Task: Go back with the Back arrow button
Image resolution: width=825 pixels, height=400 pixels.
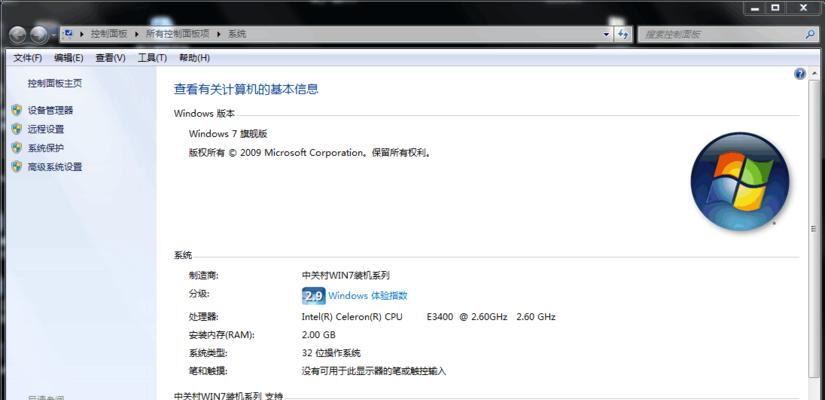Action: pyautogui.click(x=17, y=35)
